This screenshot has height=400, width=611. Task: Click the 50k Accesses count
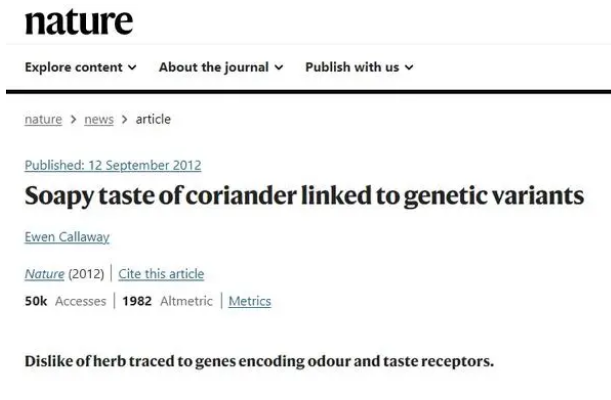[x=65, y=301]
